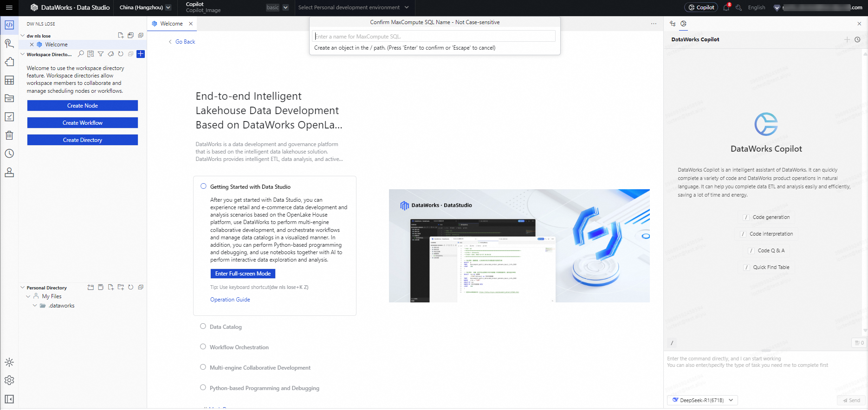Click the DataStudio preview thumbnail image
868x410 pixels.
pyautogui.click(x=519, y=246)
